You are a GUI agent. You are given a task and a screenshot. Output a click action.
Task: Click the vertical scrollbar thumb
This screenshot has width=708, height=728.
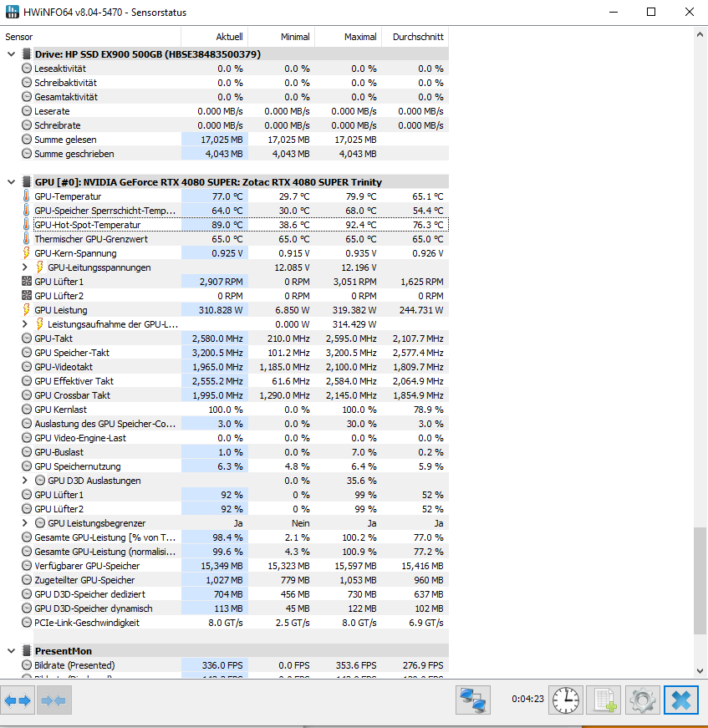700,580
